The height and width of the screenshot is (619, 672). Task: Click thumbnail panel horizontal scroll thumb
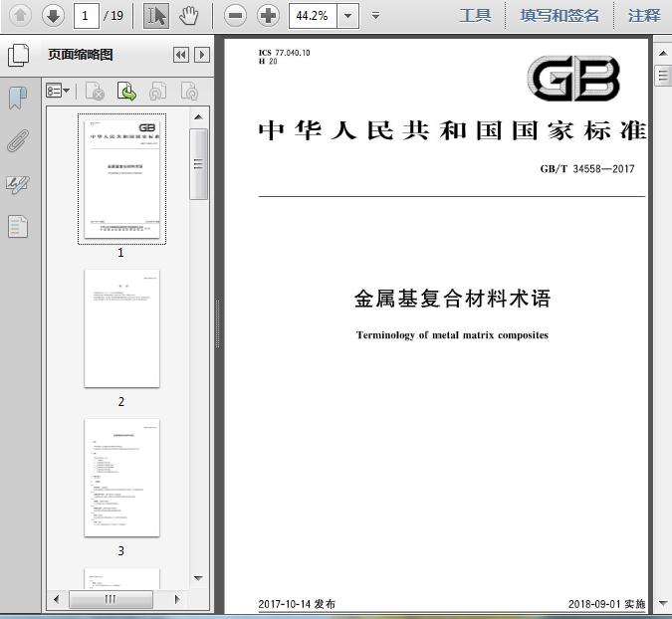pyautogui.click(x=111, y=599)
